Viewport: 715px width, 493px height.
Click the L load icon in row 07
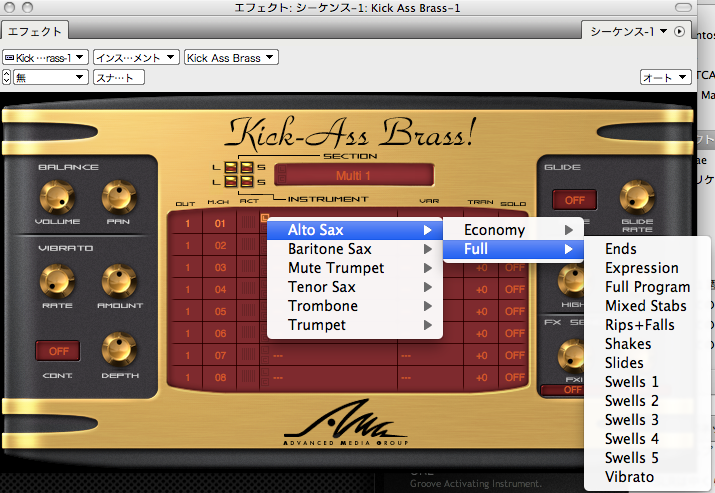pos(264,350)
